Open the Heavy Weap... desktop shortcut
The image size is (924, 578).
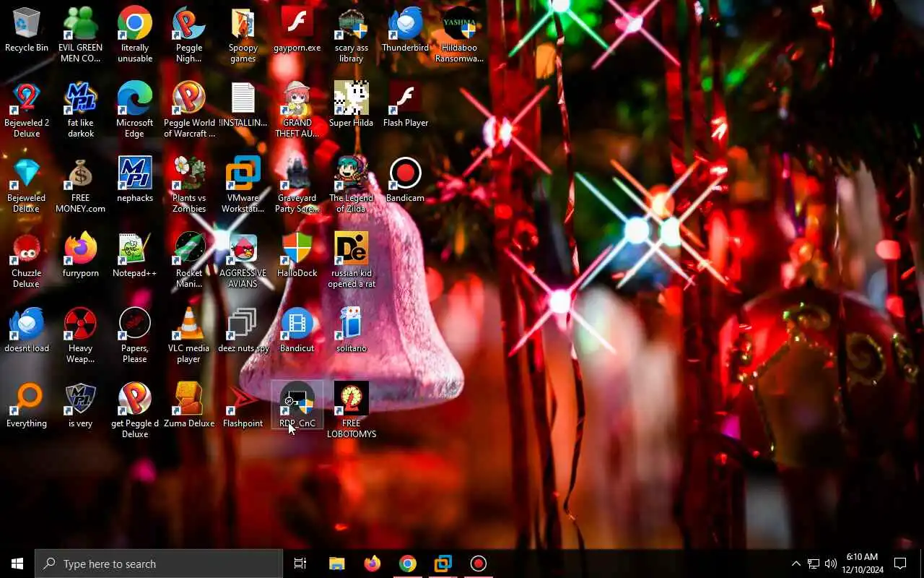[x=81, y=335]
